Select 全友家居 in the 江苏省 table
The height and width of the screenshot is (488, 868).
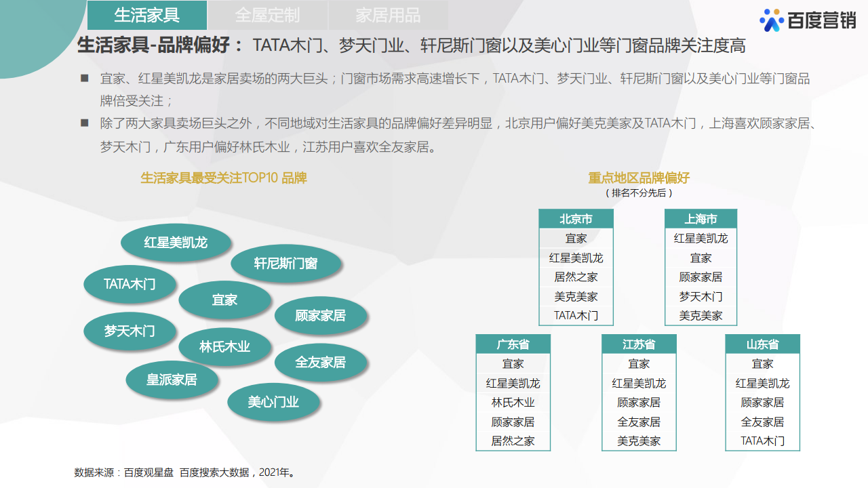click(639, 422)
